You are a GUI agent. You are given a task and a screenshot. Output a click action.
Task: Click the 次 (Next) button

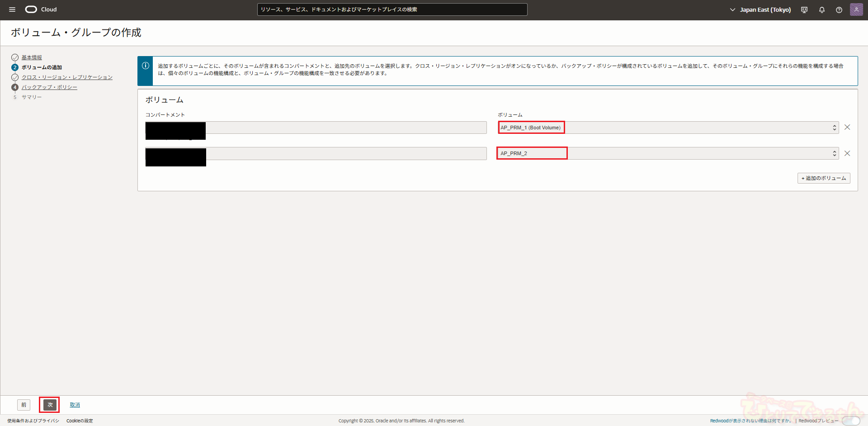pos(50,405)
